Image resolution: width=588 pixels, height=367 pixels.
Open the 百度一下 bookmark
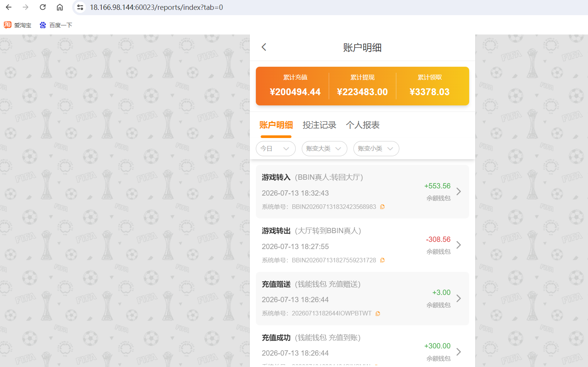click(56, 25)
